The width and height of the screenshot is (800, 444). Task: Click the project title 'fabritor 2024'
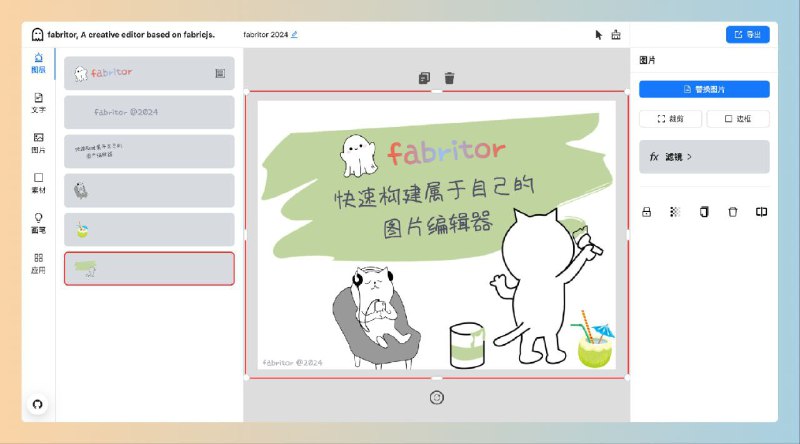[265, 35]
